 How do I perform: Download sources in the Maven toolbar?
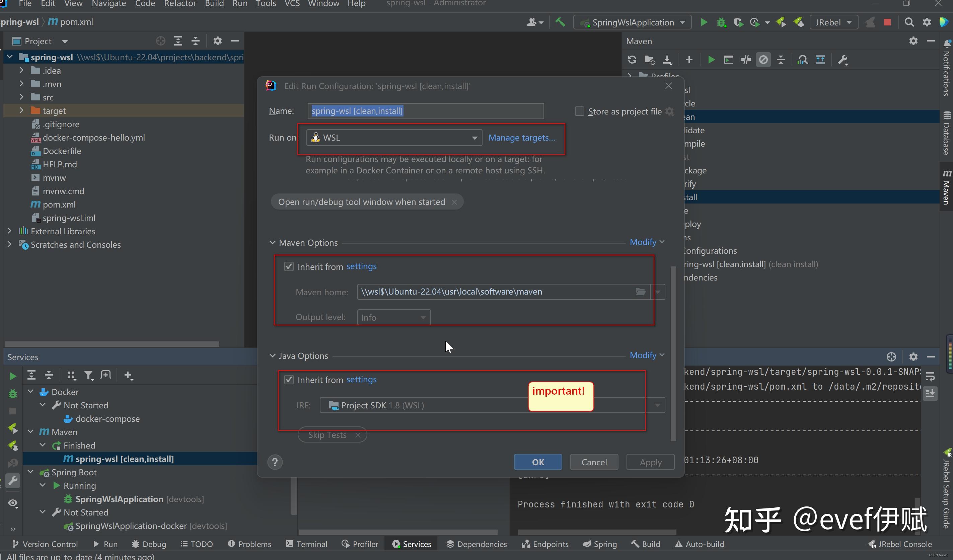668,59
